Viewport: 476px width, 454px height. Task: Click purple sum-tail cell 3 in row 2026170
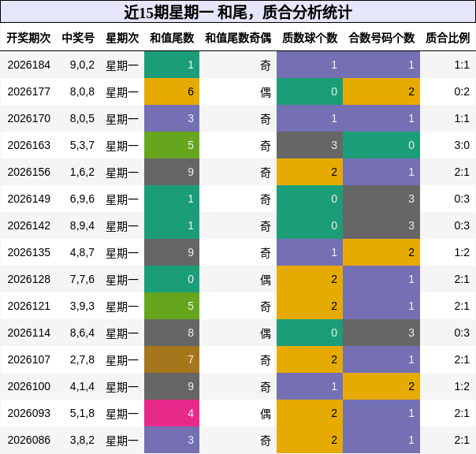(172, 118)
